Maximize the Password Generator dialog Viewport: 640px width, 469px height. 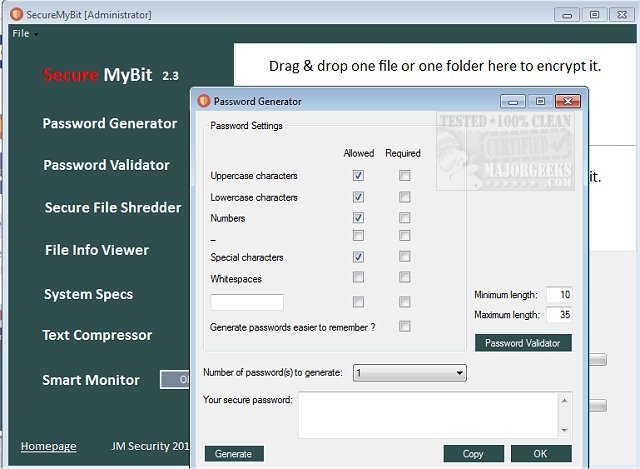pos(540,101)
